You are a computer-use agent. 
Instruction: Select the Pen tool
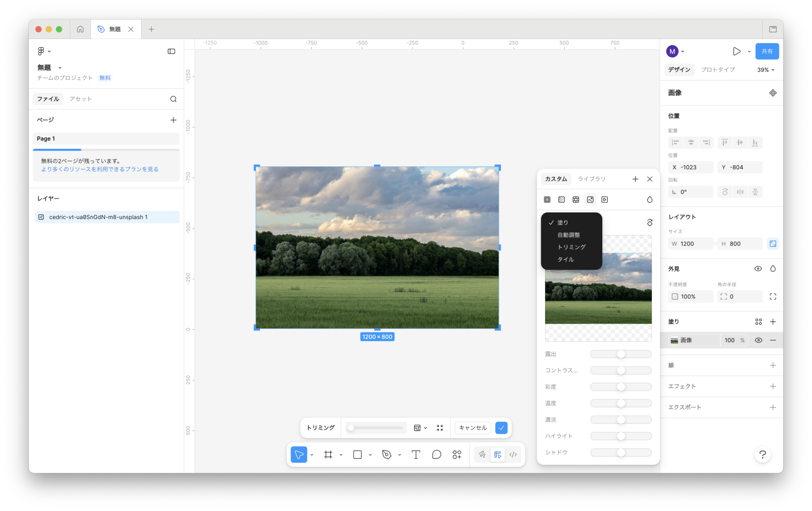pos(387,454)
